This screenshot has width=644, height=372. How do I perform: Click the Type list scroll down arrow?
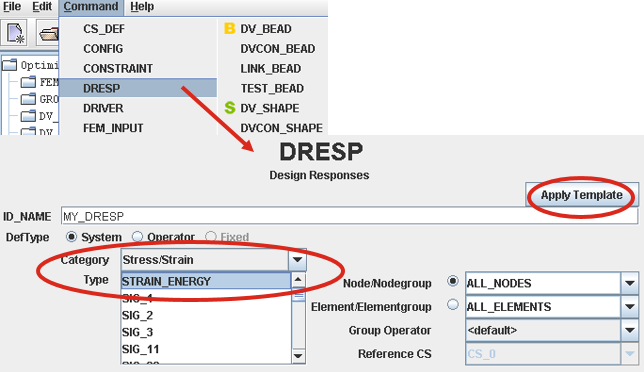pos(298,356)
